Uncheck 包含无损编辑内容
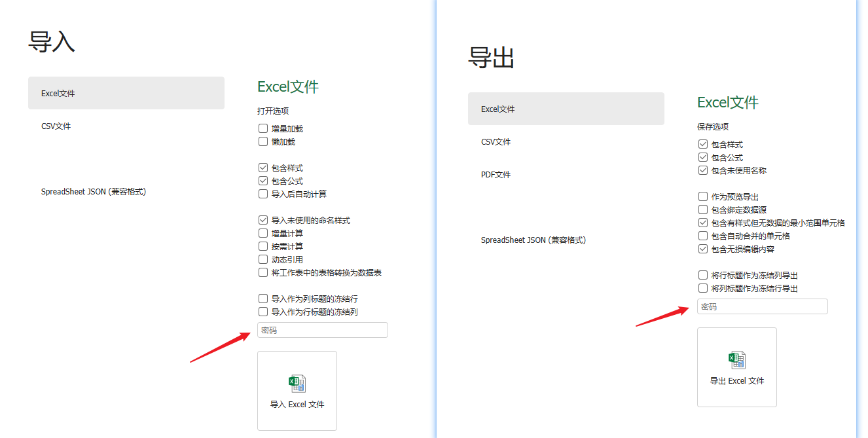Viewport: 868px width, 438px height. point(703,249)
